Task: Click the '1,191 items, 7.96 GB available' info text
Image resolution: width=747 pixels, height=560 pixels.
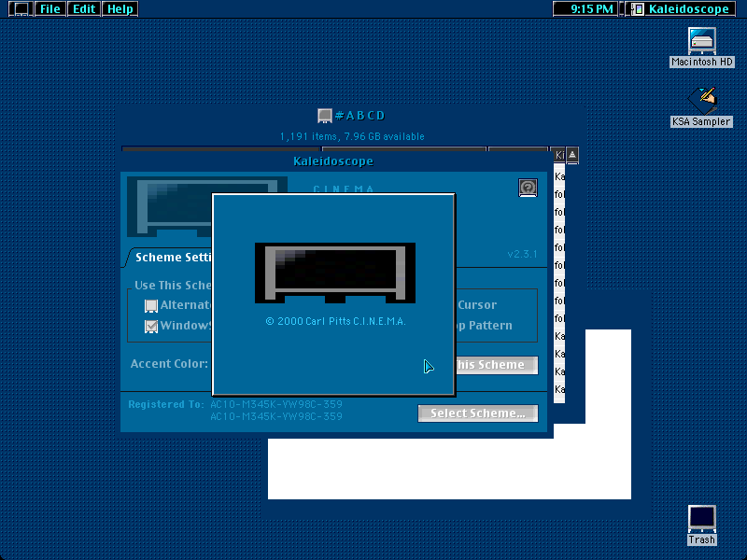Action: pyautogui.click(x=352, y=136)
